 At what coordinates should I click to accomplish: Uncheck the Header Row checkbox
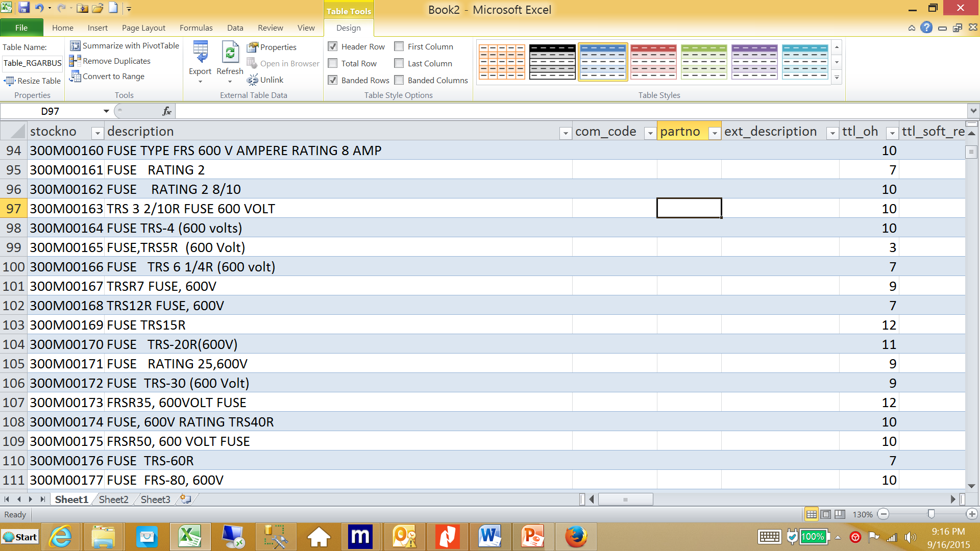pos(333,46)
